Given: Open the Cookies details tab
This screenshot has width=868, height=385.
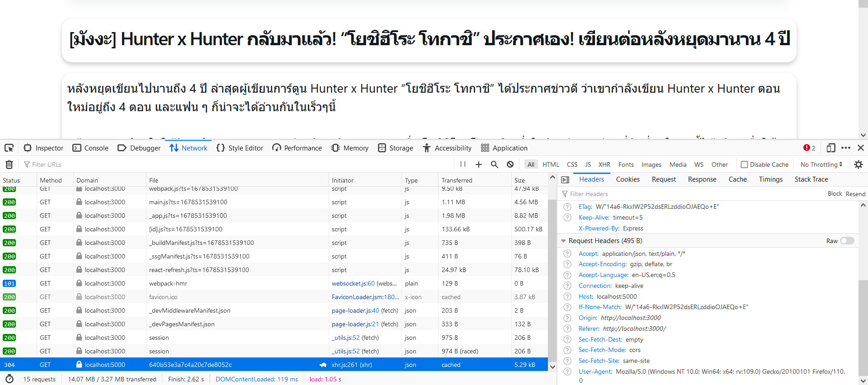Looking at the screenshot, I should point(628,179).
